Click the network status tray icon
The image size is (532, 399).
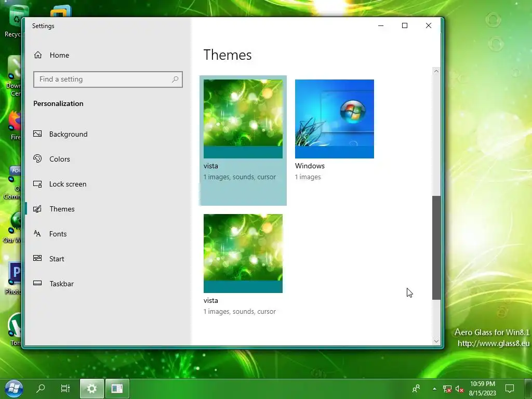click(x=447, y=389)
